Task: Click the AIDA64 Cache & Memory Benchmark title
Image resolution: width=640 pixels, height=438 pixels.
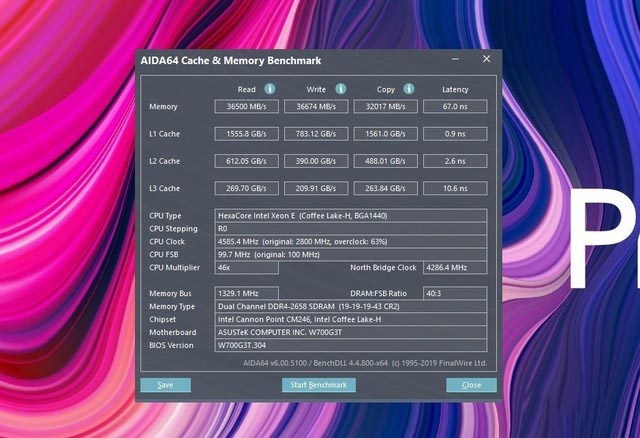Action: (x=231, y=61)
